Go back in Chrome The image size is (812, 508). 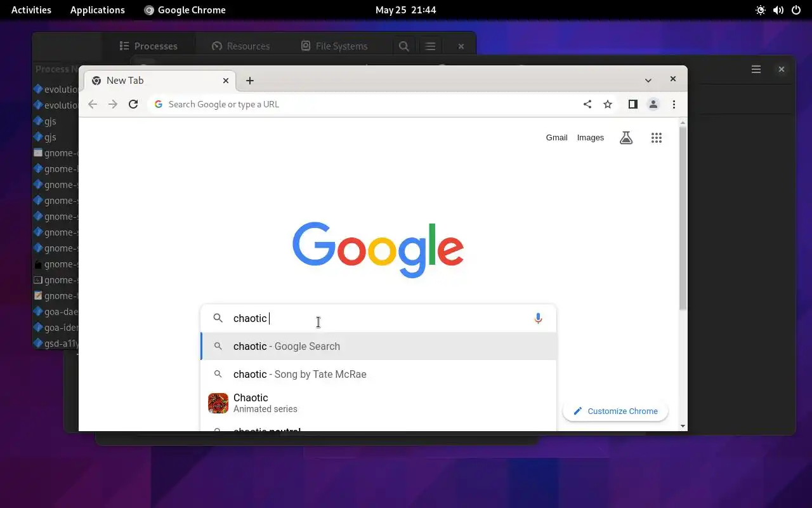[x=93, y=104]
